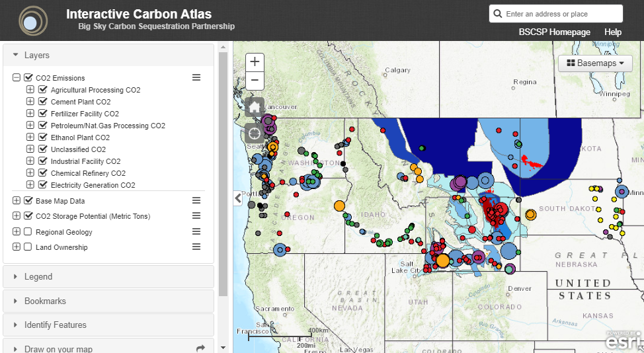Click the address search field

click(562, 14)
